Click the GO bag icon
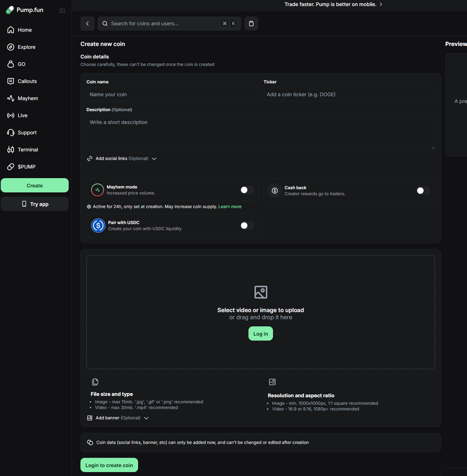467x476 pixels. (11, 64)
